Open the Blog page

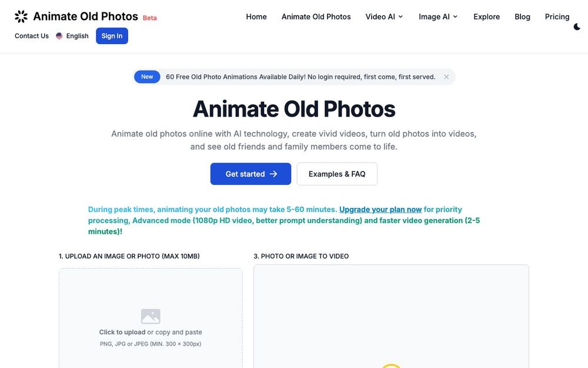pos(522,16)
